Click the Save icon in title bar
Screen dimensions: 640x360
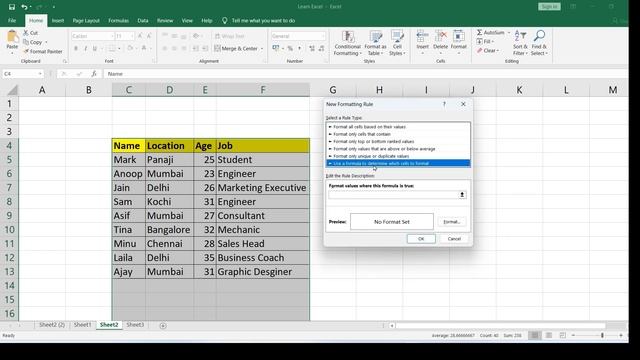coord(12,7)
